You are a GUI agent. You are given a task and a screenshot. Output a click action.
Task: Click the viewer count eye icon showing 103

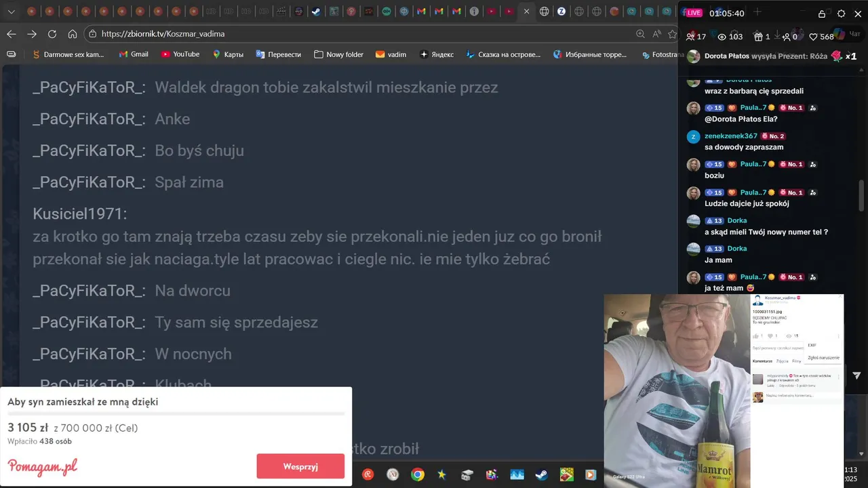click(722, 37)
